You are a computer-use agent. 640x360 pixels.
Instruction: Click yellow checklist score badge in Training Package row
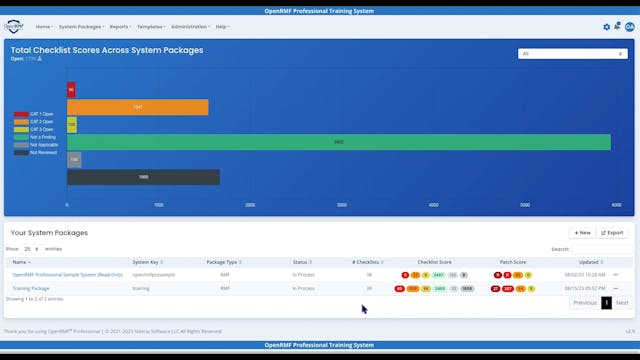[x=426, y=289]
